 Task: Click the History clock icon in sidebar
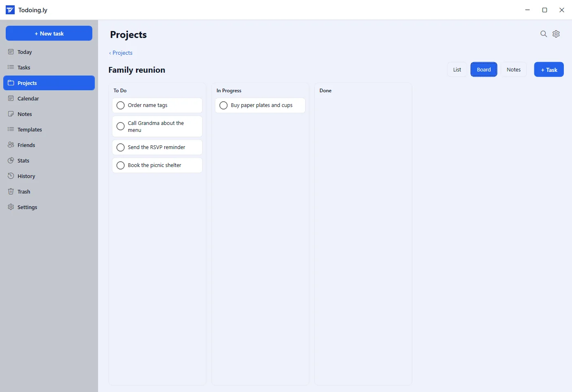11,176
